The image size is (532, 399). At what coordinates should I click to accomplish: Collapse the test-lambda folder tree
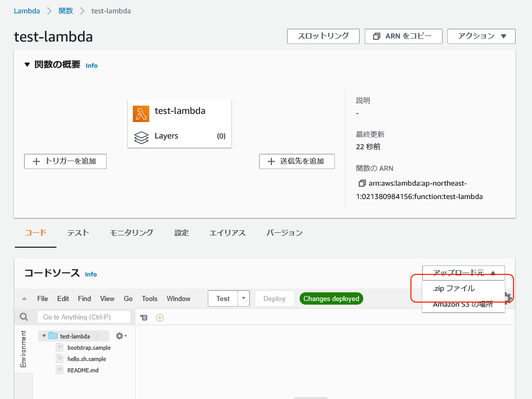click(44, 336)
